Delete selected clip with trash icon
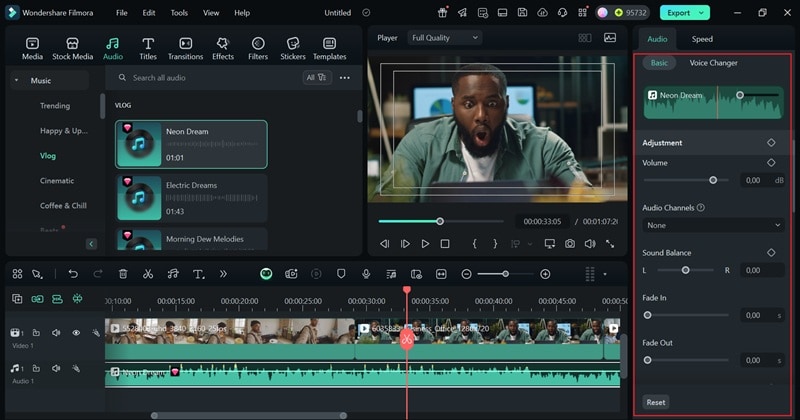This screenshot has width=800, height=420. click(x=123, y=274)
